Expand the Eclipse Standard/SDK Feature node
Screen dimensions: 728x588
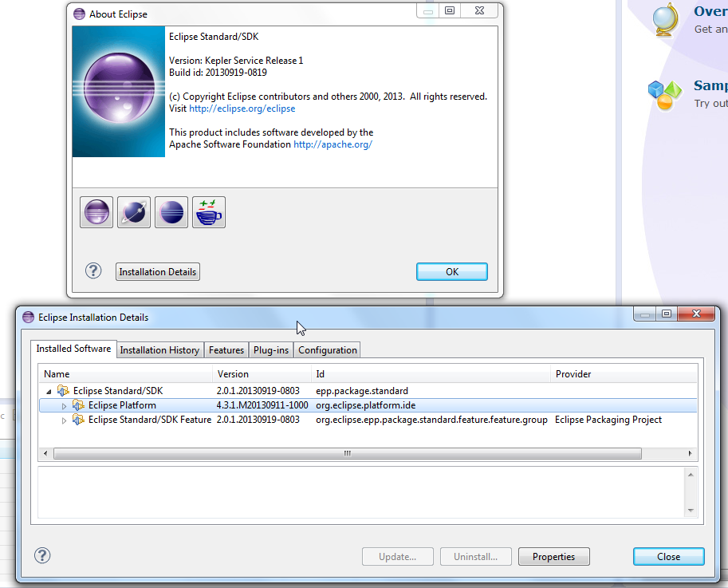pyautogui.click(x=64, y=420)
